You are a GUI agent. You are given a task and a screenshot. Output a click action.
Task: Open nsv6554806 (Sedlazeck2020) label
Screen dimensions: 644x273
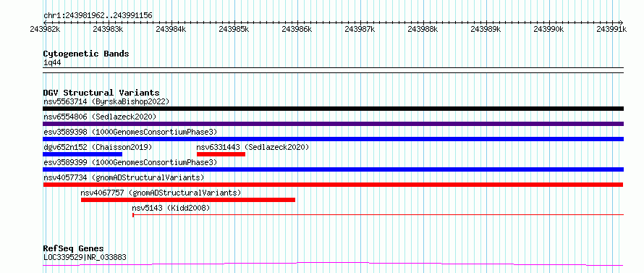click(100, 117)
